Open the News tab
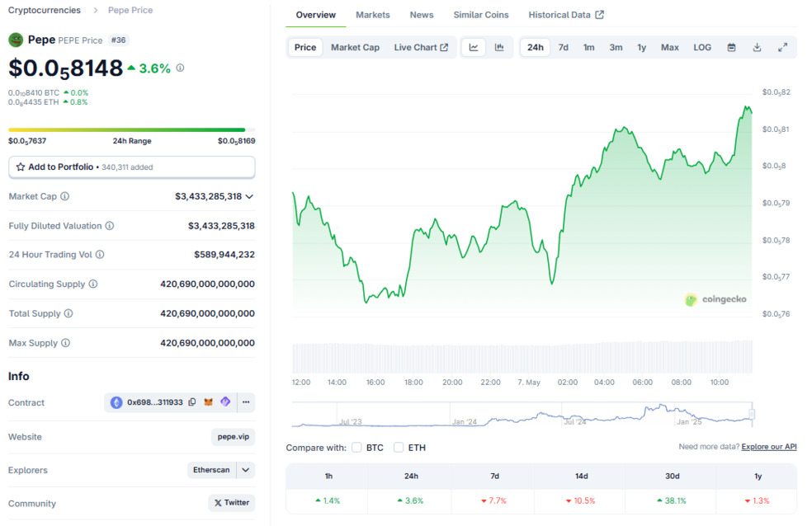812x526 pixels. tap(422, 15)
